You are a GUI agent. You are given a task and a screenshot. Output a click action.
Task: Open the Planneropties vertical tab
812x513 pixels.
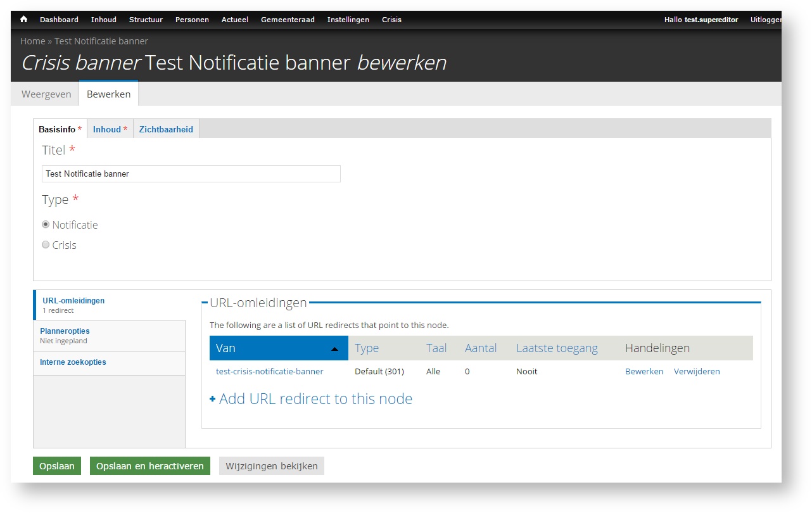pos(65,331)
